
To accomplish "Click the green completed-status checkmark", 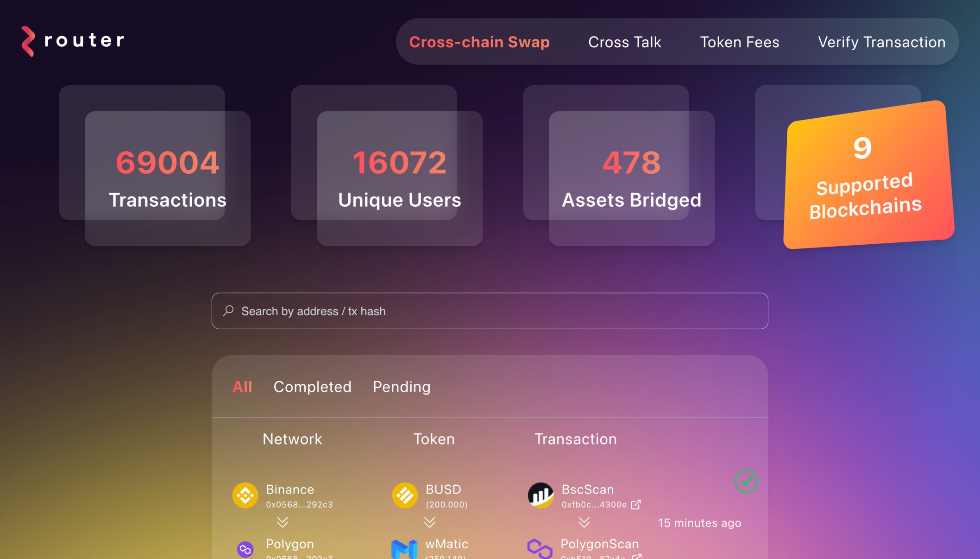I will pos(746,481).
